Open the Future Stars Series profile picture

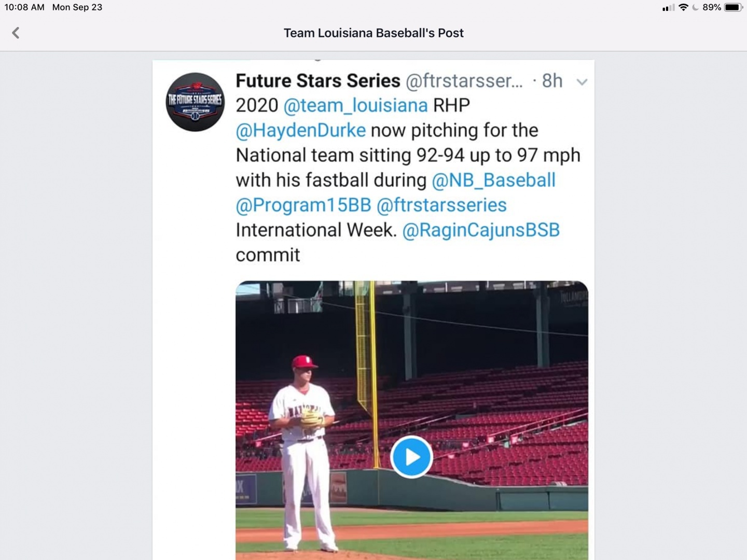pyautogui.click(x=195, y=102)
